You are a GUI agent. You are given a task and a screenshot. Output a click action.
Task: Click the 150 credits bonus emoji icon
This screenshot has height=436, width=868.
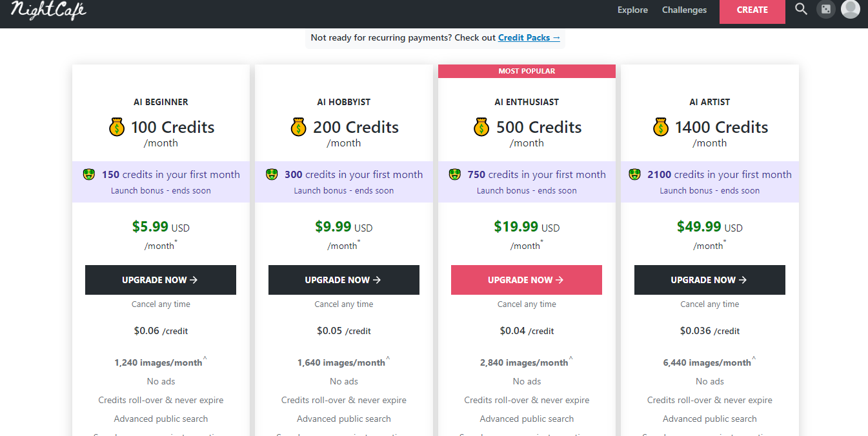[x=89, y=174]
